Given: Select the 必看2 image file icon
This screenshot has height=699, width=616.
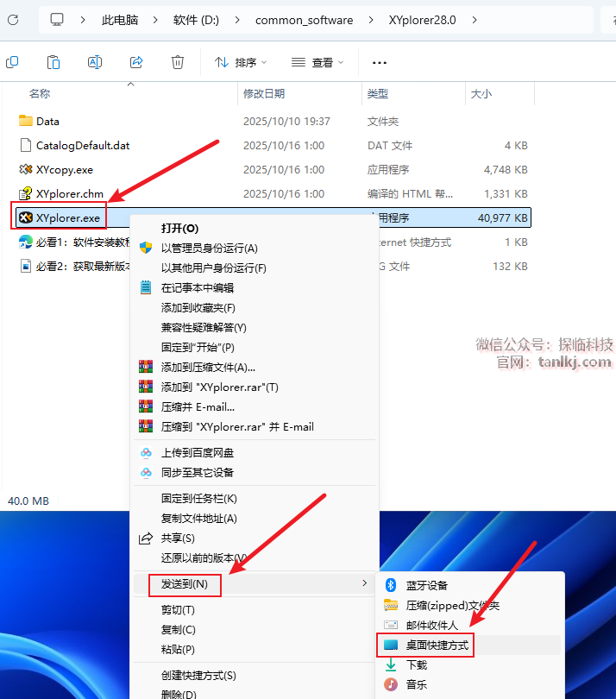Looking at the screenshot, I should pos(26,266).
